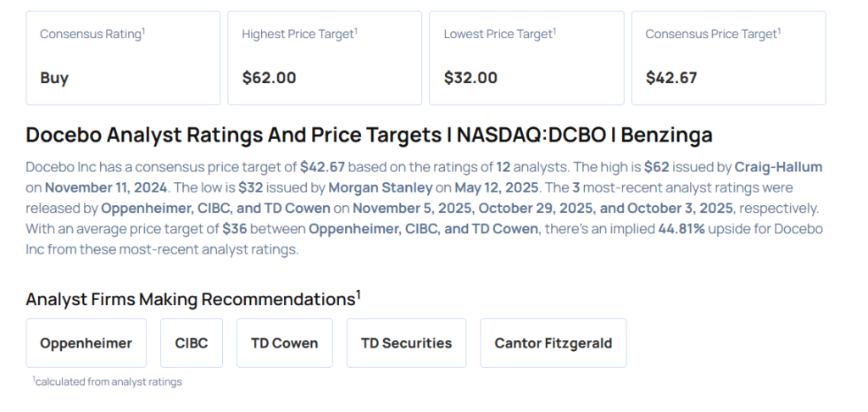This screenshot has width=868, height=412.
Task: Click the calculated from analyst ratings footnote
Action: point(108,382)
